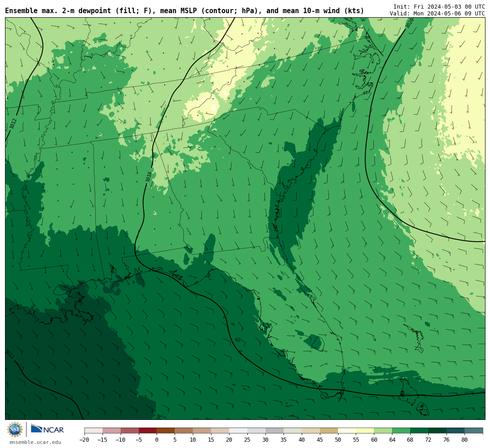Screen dimensions: 490x448
Task: Pick the 0 to 5 brown legend swatch
Action: 166,431
